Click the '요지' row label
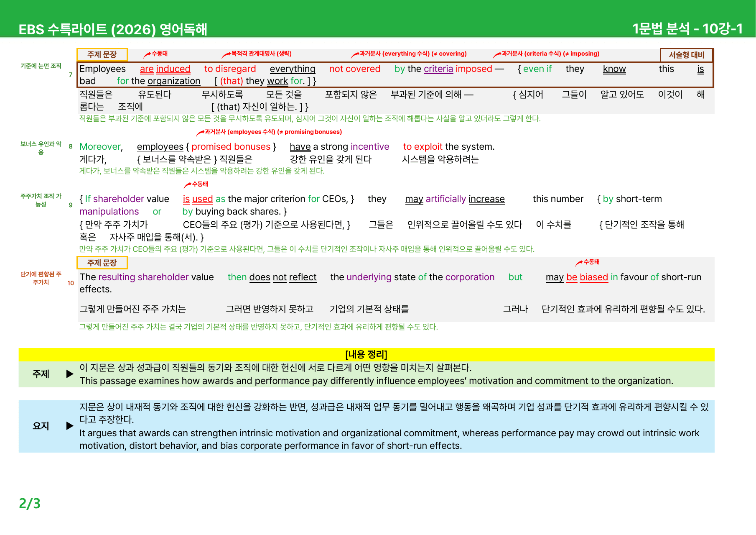 (41, 426)
